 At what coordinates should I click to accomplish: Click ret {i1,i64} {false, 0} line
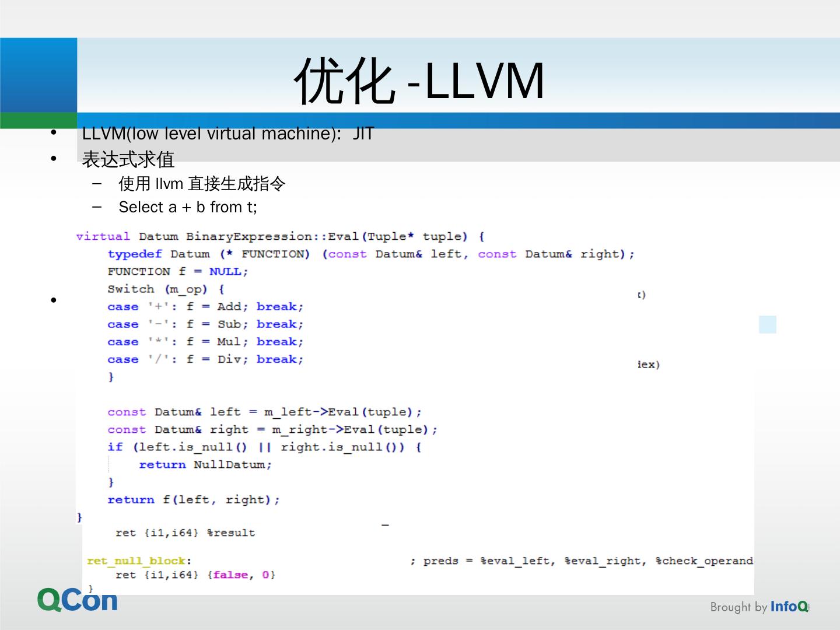click(195, 575)
